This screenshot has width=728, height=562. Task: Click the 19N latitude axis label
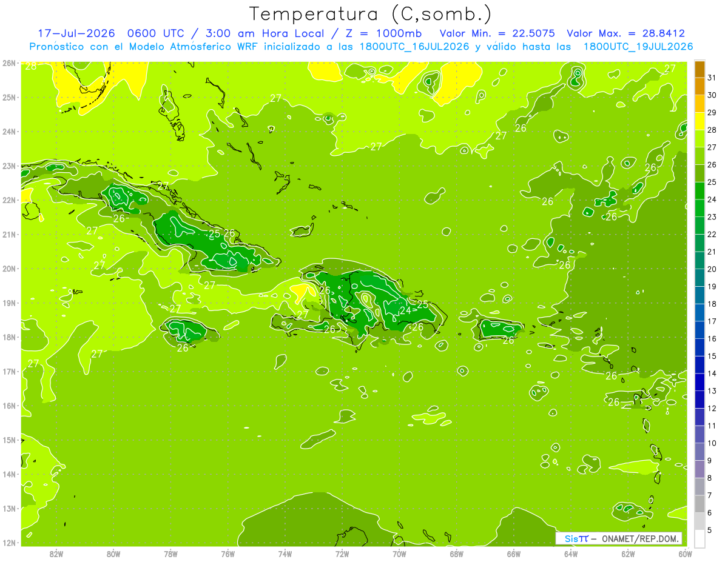click(x=8, y=303)
